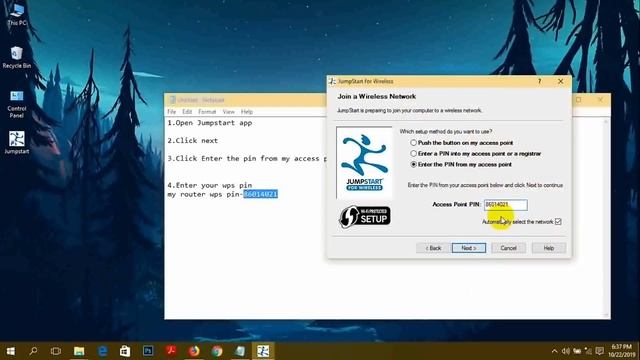Close the Notepad window
The width and height of the screenshot is (640, 360).
click(600, 100)
